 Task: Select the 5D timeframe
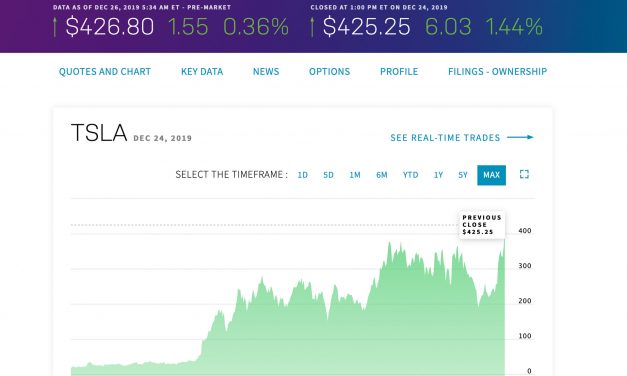[328, 175]
